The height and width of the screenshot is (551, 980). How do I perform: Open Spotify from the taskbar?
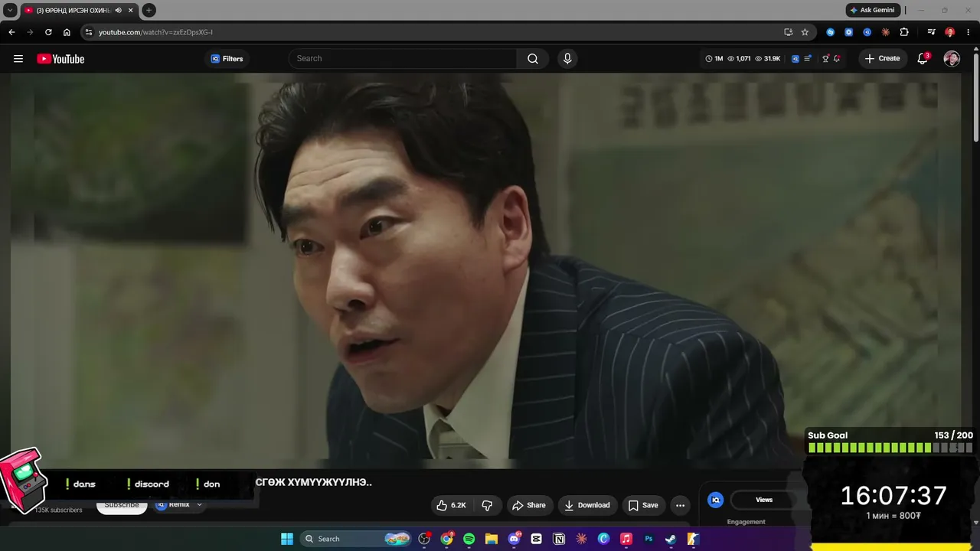[x=469, y=539]
